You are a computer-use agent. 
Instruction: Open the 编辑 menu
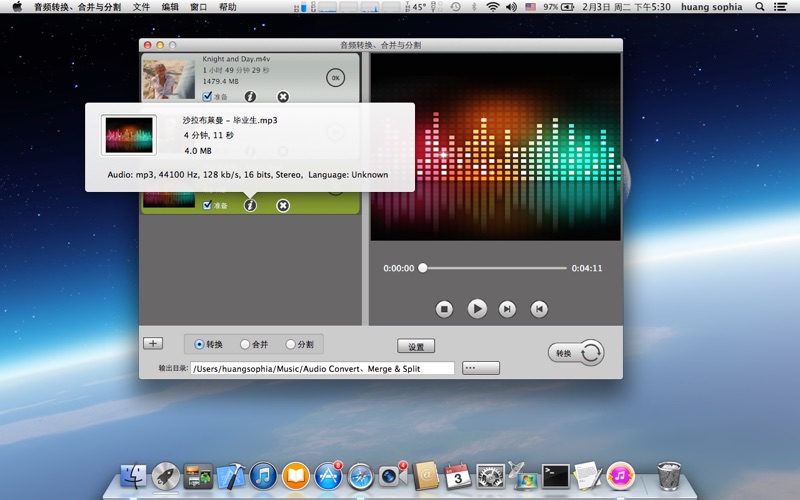tap(170, 7)
